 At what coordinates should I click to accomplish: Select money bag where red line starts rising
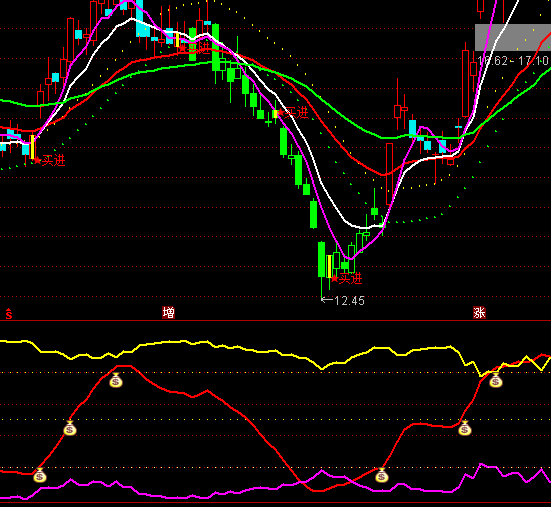40,475
